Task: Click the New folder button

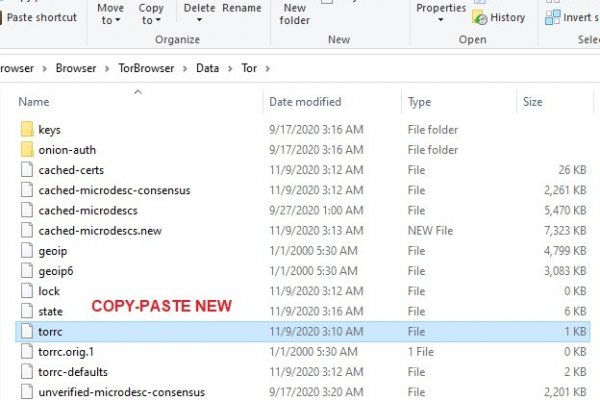Action: (295, 14)
